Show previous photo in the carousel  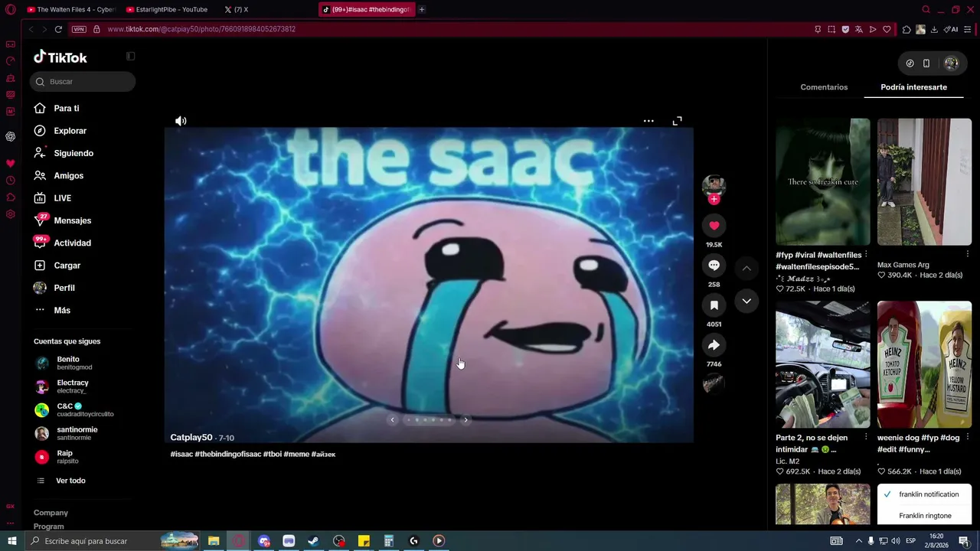click(392, 419)
